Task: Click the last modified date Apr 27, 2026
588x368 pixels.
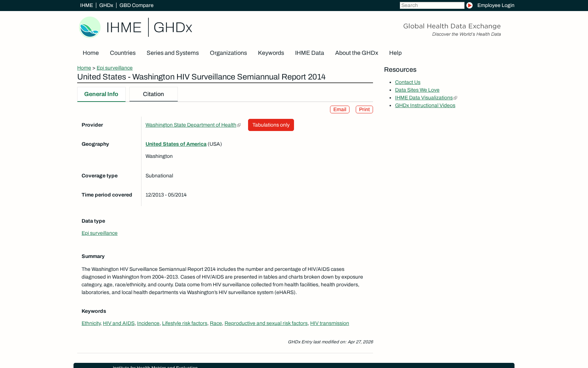Action: pyautogui.click(x=360, y=342)
